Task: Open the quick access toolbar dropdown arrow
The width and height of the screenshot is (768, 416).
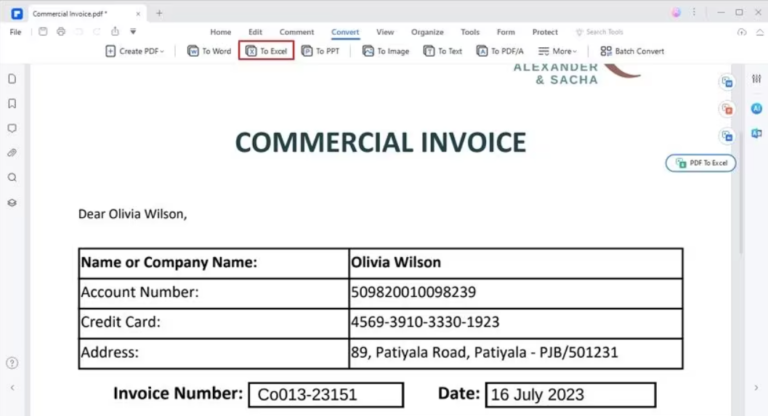Action: click(133, 32)
